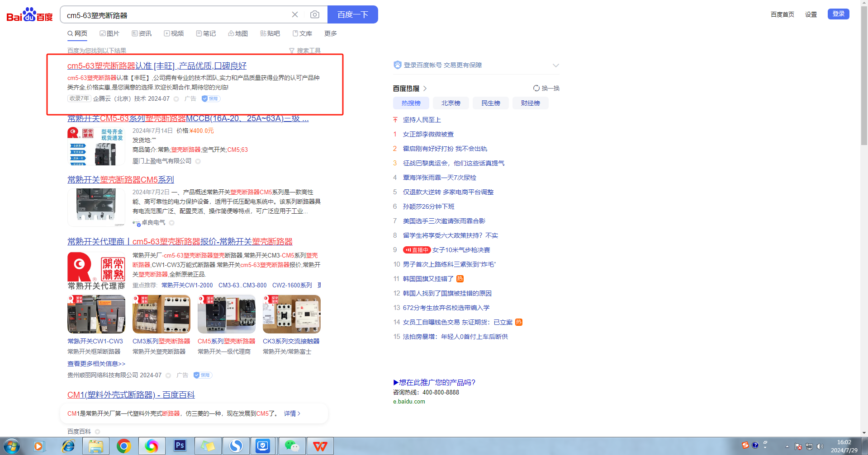The image size is (868, 455).
Task: Expand 百度热搜 via arrow
Action: click(425, 89)
